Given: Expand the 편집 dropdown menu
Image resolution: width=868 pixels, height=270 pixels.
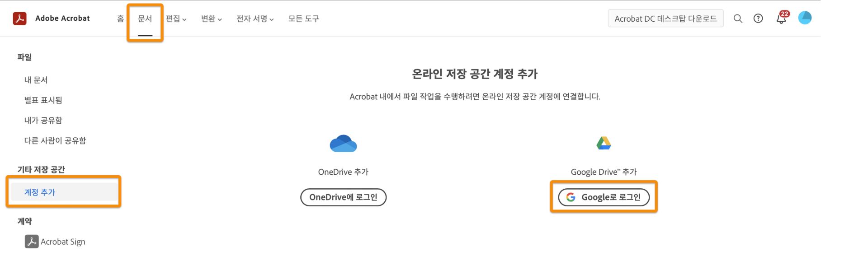Looking at the screenshot, I should (176, 19).
